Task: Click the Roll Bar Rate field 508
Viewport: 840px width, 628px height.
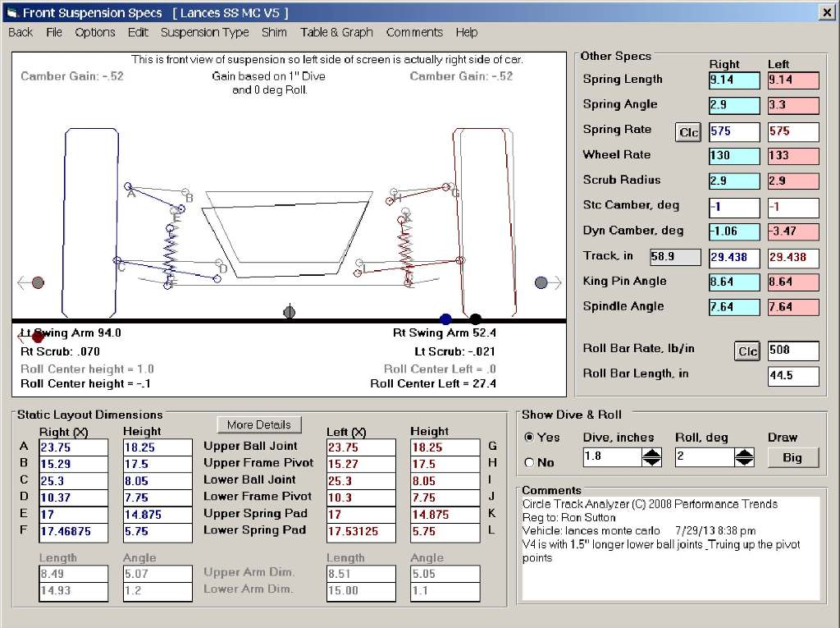Action: 793,351
